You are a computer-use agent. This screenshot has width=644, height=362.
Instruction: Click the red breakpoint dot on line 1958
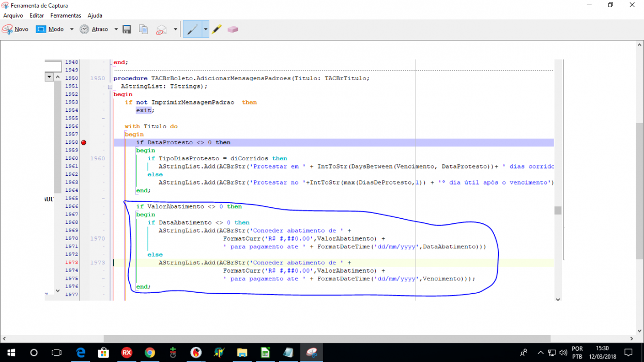pos(84,143)
